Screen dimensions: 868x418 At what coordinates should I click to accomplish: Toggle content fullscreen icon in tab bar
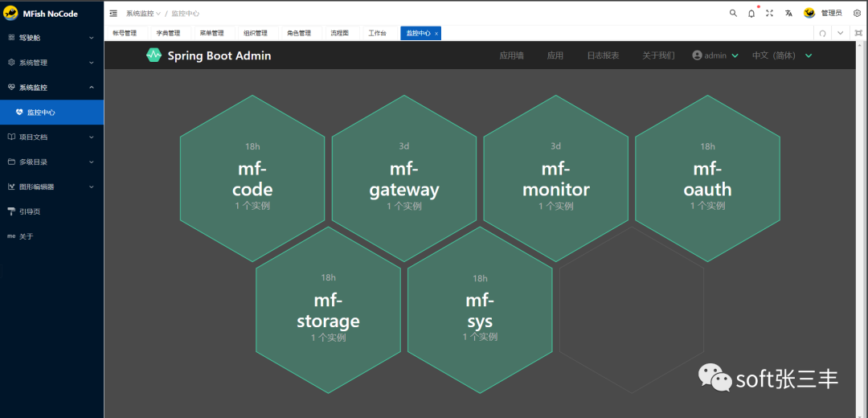tap(858, 34)
